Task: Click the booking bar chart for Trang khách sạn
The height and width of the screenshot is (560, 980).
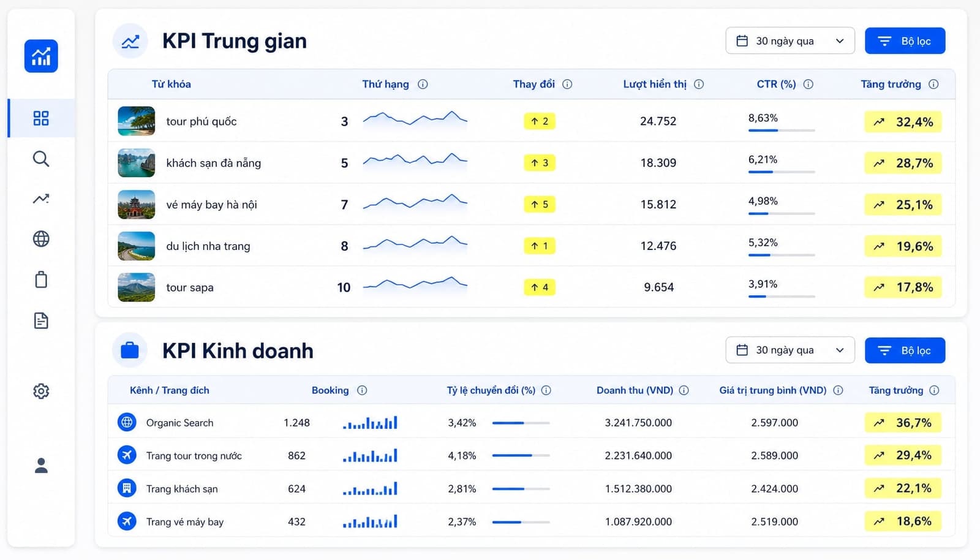Action: [370, 489]
